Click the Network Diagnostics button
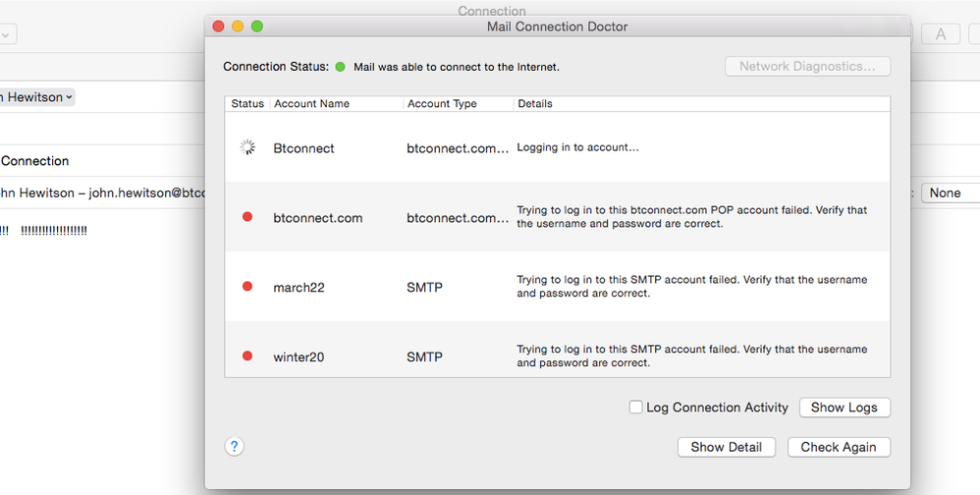The image size is (980, 495). point(807,67)
